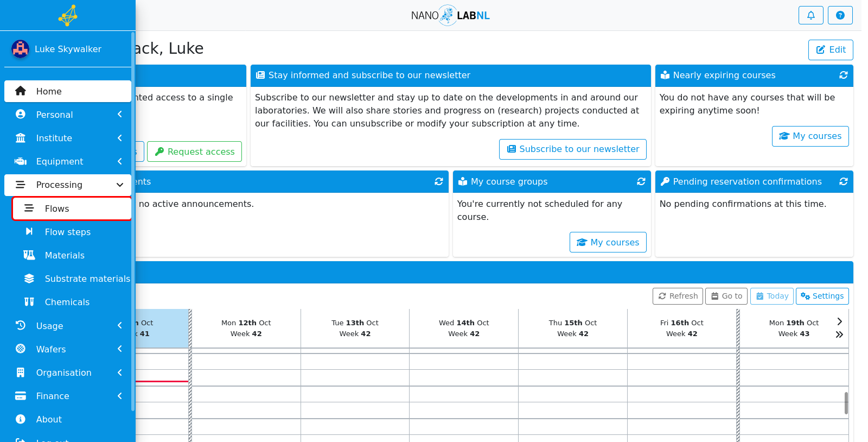The height and width of the screenshot is (442, 868).
Task: Expand the Usage menu
Action: (x=68, y=326)
